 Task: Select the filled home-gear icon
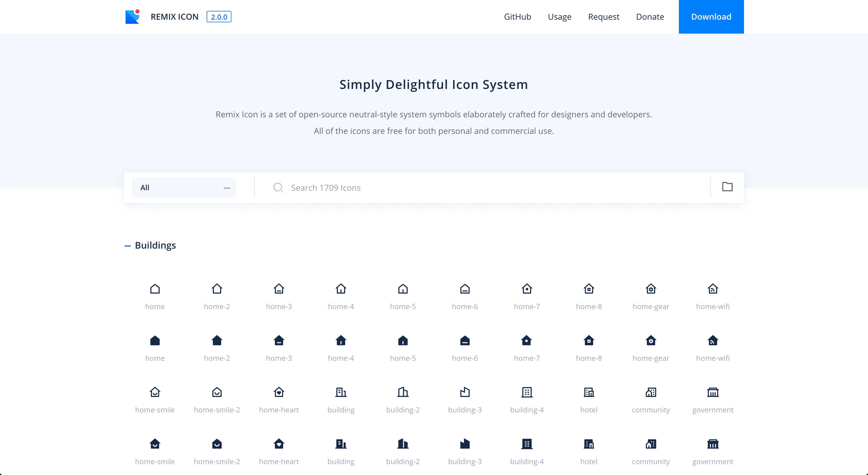[x=651, y=340]
